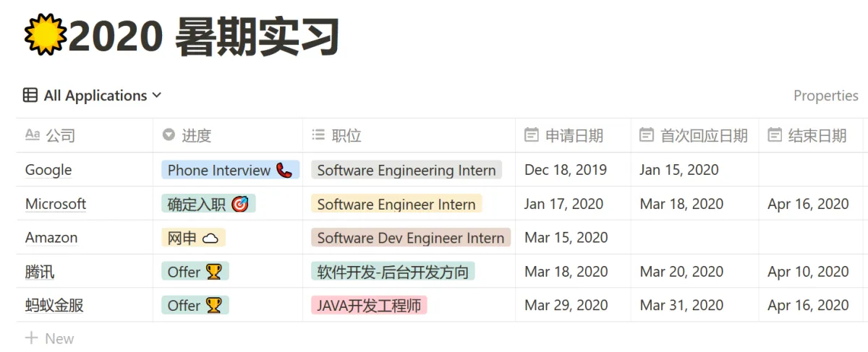Click the empty 结束日期 cell for Amazon
Viewport: 868px width, 352px height.
(811, 238)
